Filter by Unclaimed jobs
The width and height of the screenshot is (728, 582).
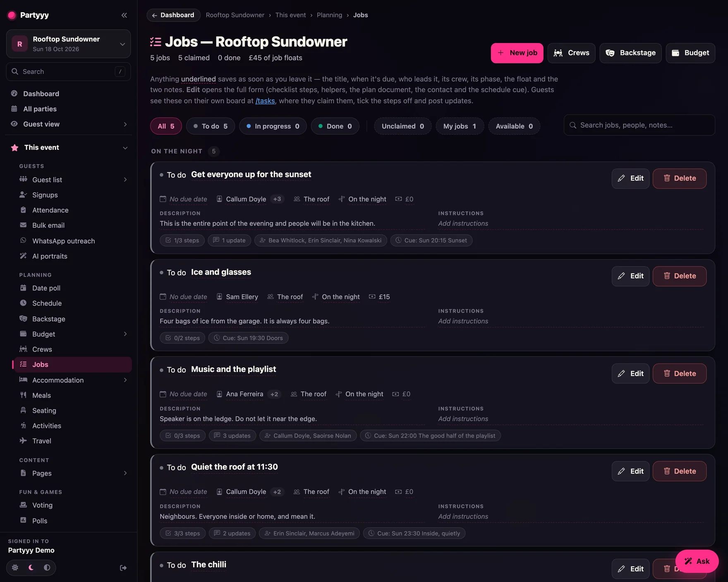click(x=402, y=126)
